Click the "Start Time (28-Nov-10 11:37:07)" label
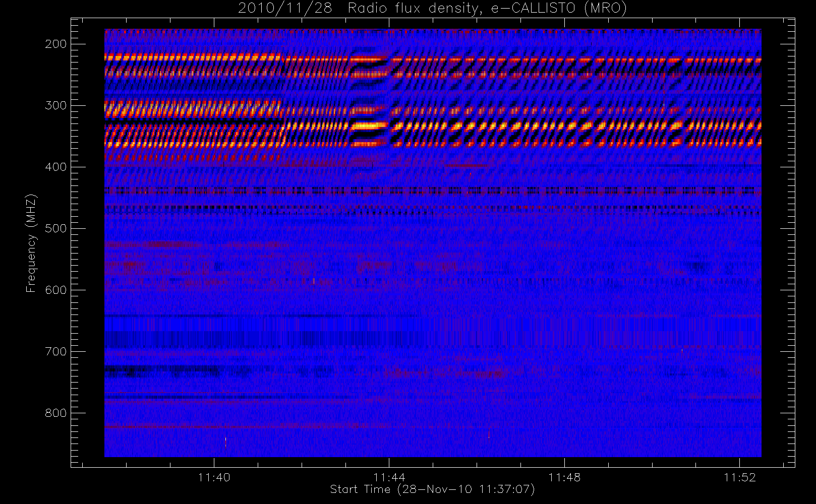816x504 pixels. pos(432,489)
